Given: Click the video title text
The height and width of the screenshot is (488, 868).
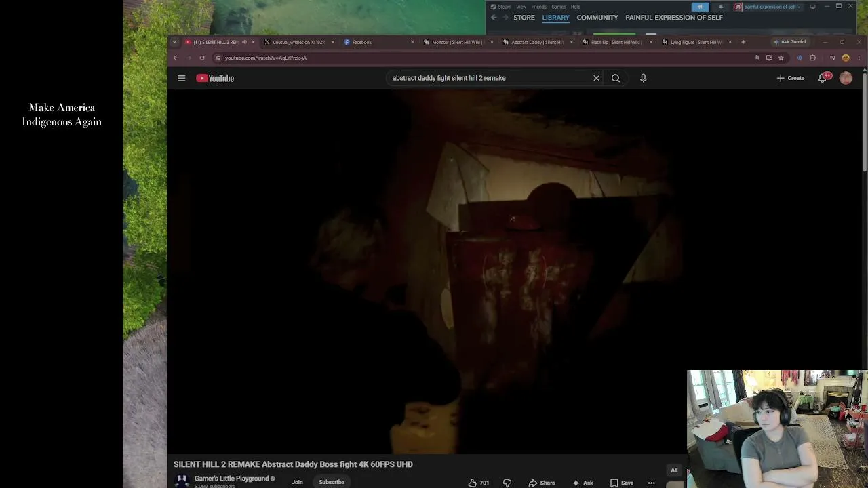Looking at the screenshot, I should point(293,464).
